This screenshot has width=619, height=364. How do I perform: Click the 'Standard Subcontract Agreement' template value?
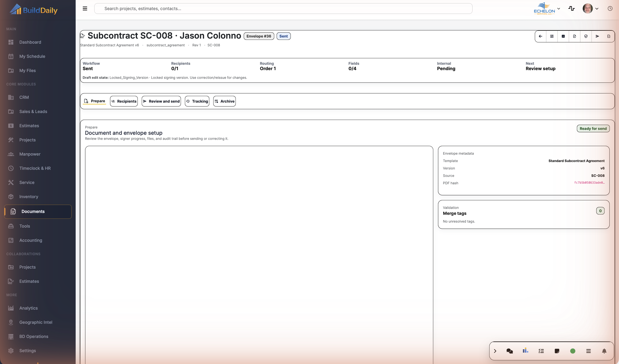pos(576,161)
